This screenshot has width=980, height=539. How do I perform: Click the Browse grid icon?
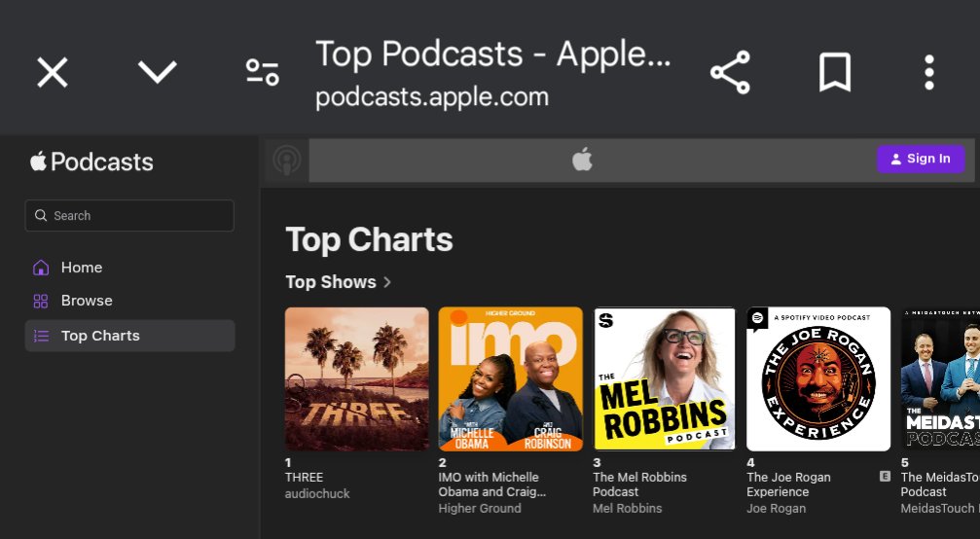41,301
